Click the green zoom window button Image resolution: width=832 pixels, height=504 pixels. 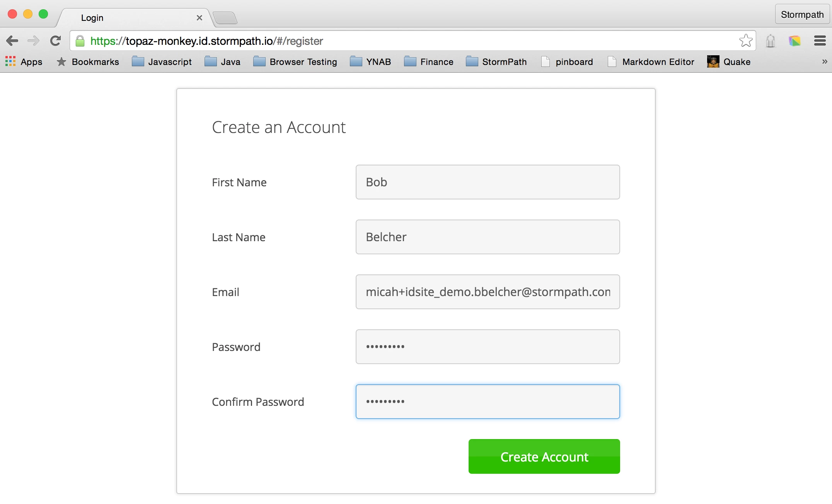point(43,14)
